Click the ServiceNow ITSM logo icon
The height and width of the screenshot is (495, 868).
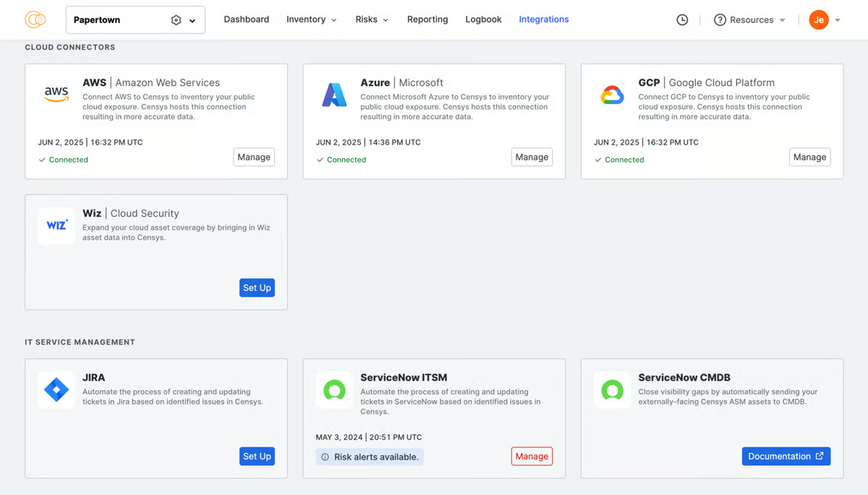[334, 389]
